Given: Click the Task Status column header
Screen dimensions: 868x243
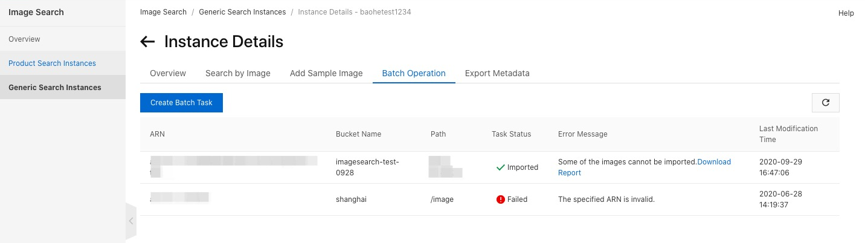Looking at the screenshot, I should (511, 134).
